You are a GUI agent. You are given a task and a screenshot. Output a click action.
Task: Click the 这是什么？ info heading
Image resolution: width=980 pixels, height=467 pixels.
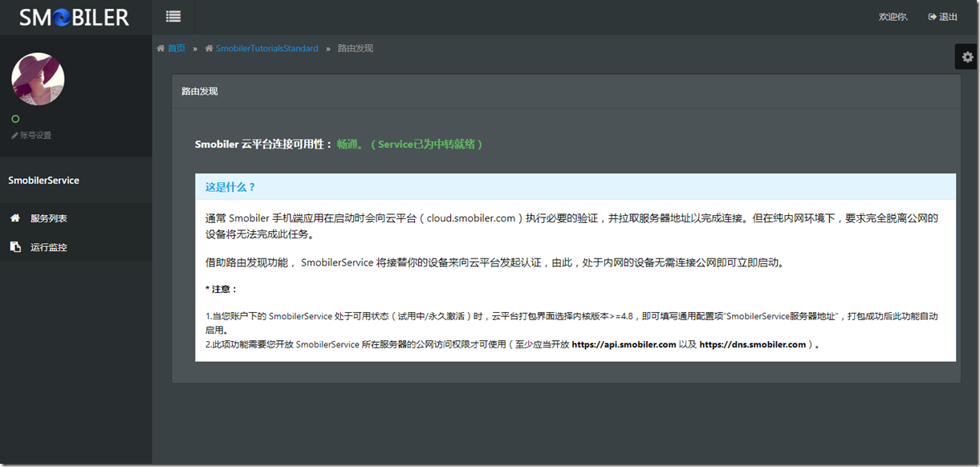click(x=230, y=187)
